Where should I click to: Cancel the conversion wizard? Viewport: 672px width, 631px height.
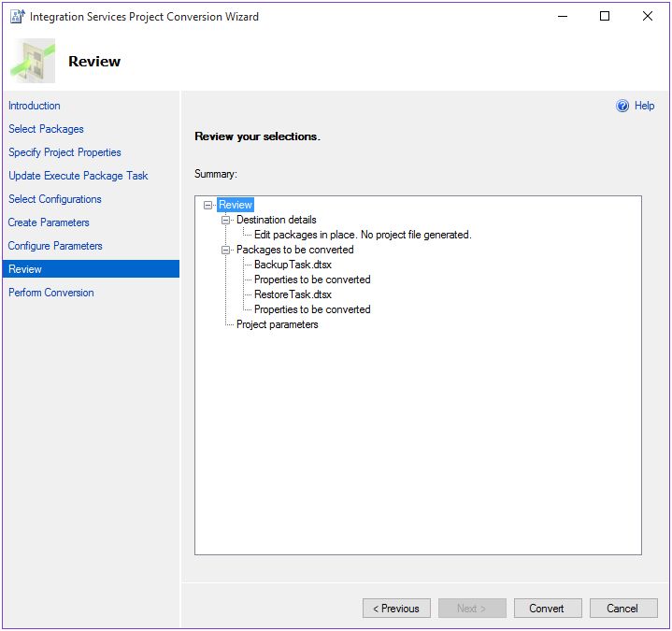click(x=623, y=609)
